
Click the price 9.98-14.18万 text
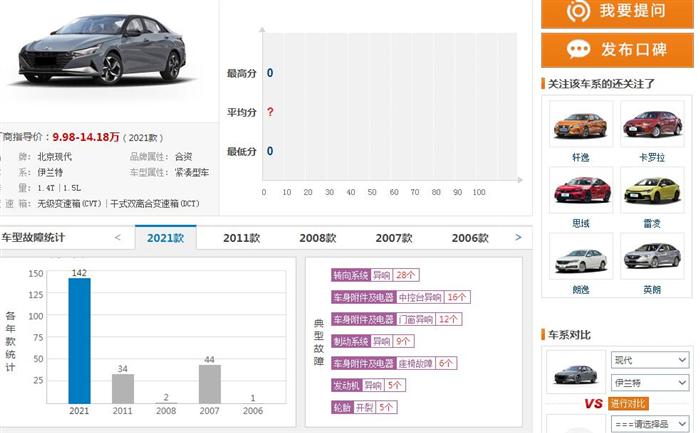point(86,137)
